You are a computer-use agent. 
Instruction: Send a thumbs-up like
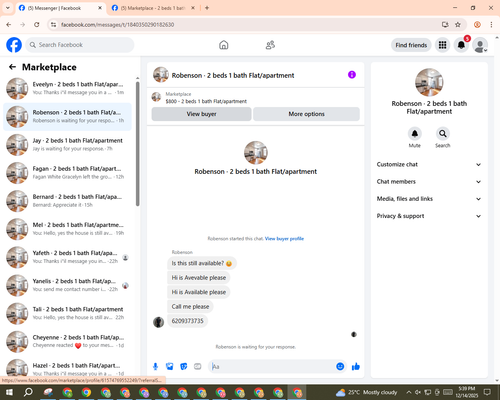356,367
